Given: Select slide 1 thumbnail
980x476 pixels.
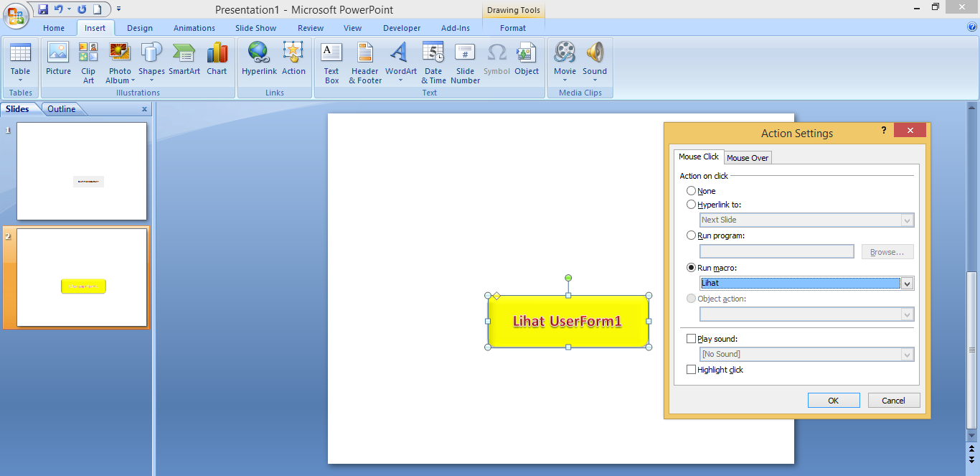Looking at the screenshot, I should point(81,171).
